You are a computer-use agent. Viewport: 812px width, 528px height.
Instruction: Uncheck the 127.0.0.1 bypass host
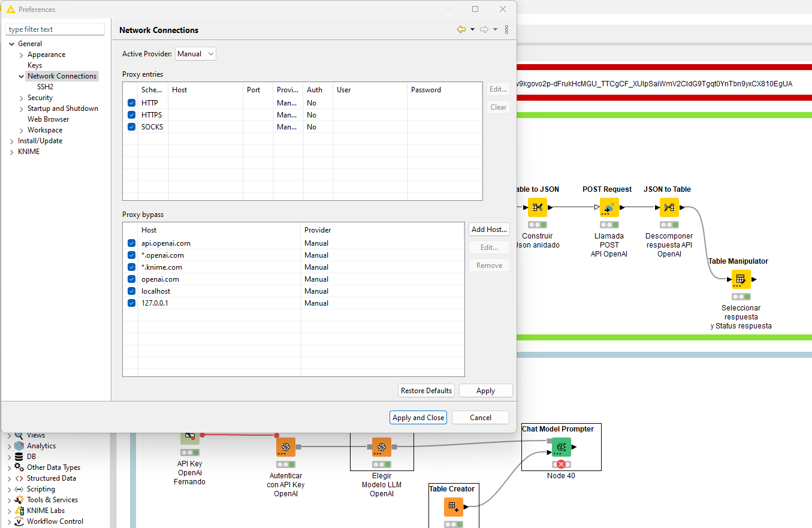(x=131, y=303)
